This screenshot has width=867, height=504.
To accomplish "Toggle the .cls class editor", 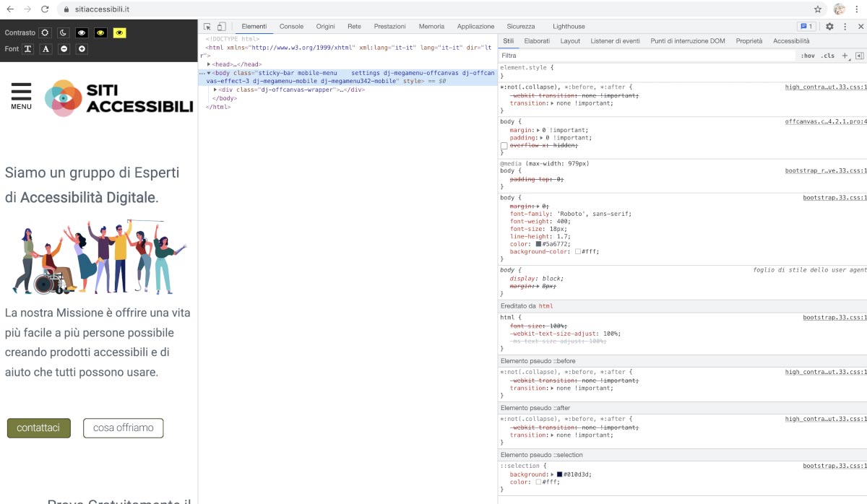I will click(827, 56).
